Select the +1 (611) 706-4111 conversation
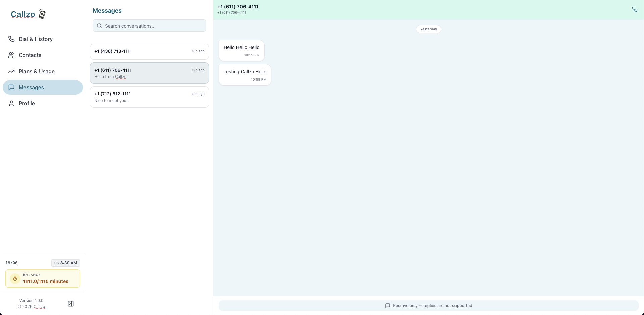Viewport: 644px width, 315px height. point(149,73)
